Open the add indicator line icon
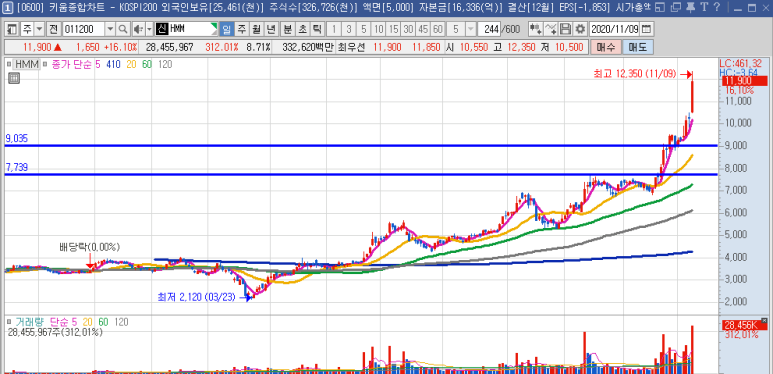Viewport: 773px width, 374px height. (x=551, y=29)
